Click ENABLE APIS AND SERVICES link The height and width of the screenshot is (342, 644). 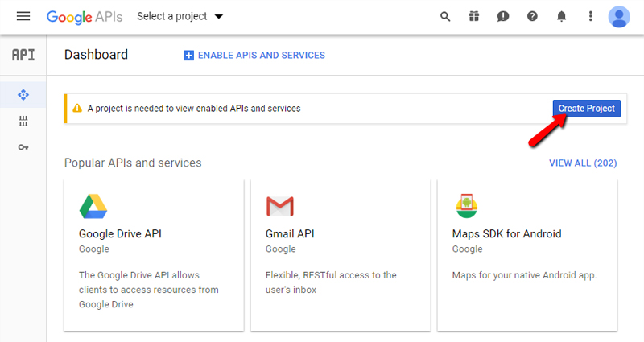click(261, 55)
